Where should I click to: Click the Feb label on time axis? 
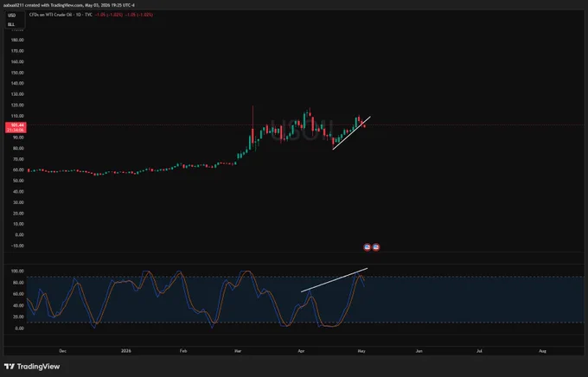point(183,351)
